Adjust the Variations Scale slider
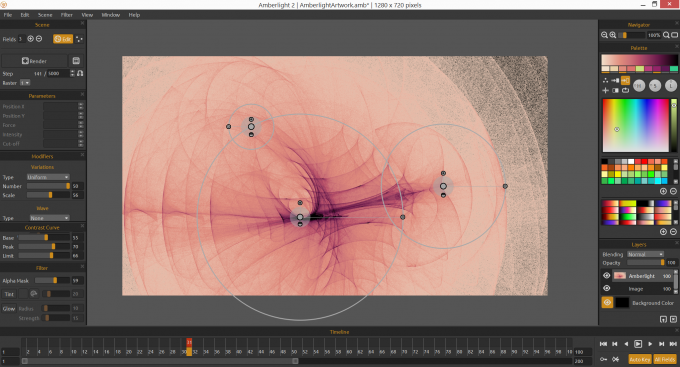The image size is (680, 367). tap(48, 195)
